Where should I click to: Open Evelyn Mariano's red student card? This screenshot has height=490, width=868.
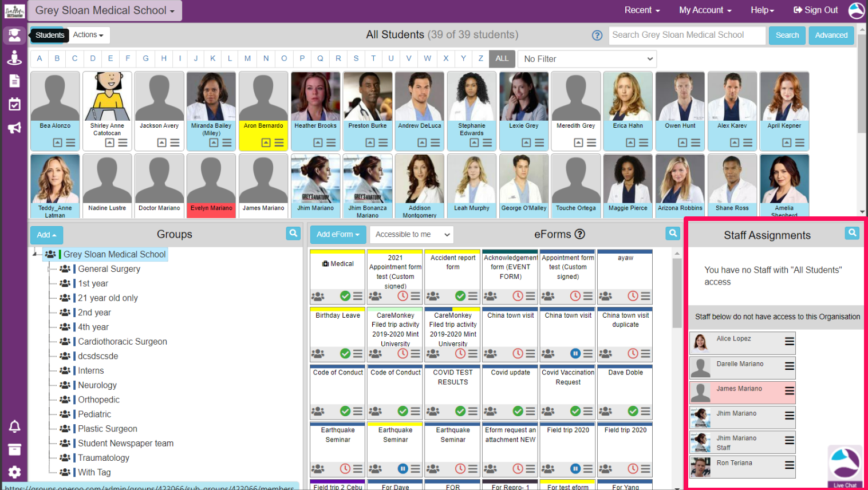(x=211, y=185)
